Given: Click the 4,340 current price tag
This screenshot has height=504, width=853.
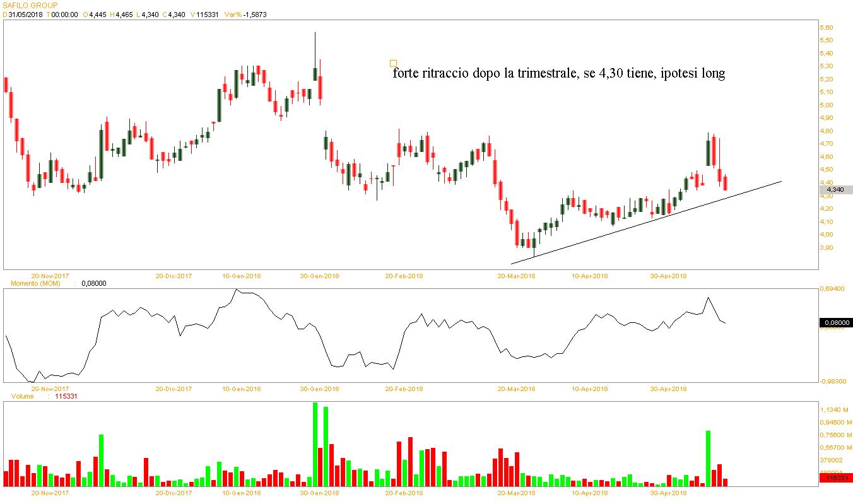Looking at the screenshot, I should (x=835, y=189).
